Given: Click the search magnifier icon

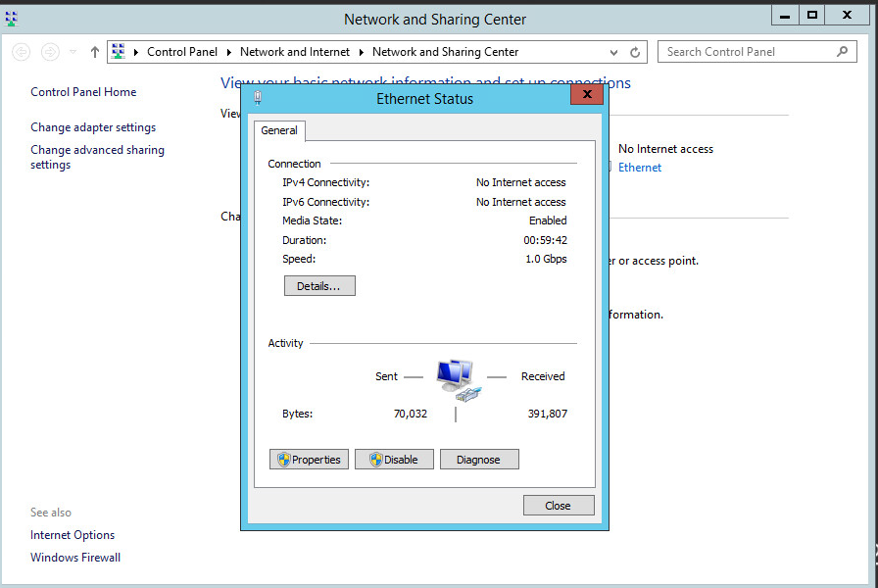Looking at the screenshot, I should pyautogui.click(x=842, y=52).
